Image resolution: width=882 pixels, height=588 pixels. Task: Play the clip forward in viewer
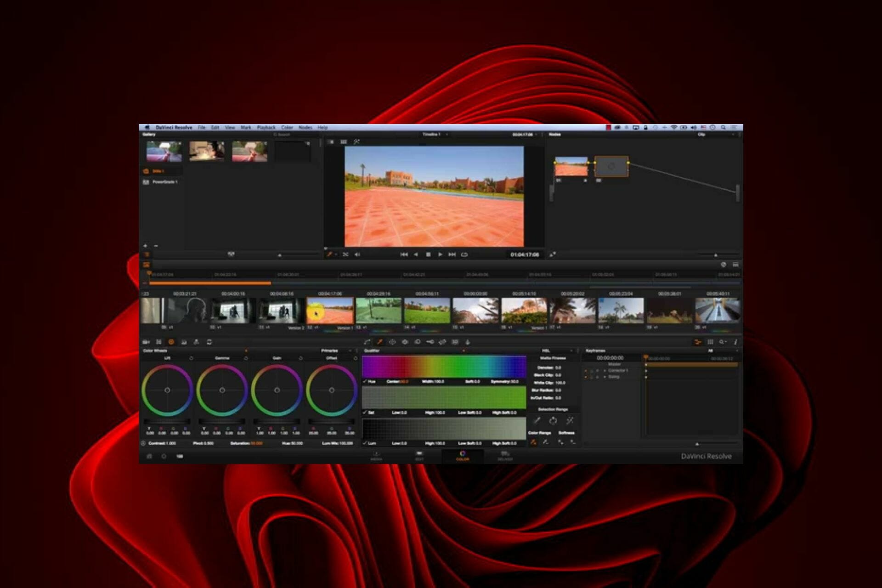click(440, 254)
